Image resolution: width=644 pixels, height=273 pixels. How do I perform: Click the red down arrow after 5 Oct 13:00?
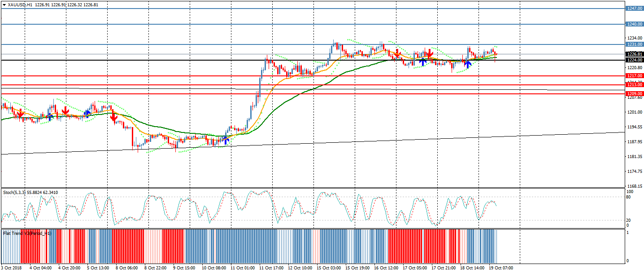[x=114, y=117]
